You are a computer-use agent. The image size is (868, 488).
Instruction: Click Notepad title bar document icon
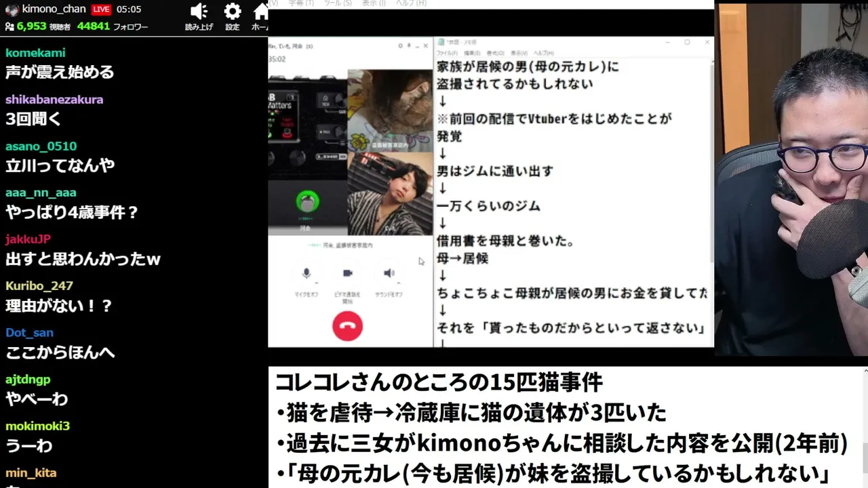[441, 42]
